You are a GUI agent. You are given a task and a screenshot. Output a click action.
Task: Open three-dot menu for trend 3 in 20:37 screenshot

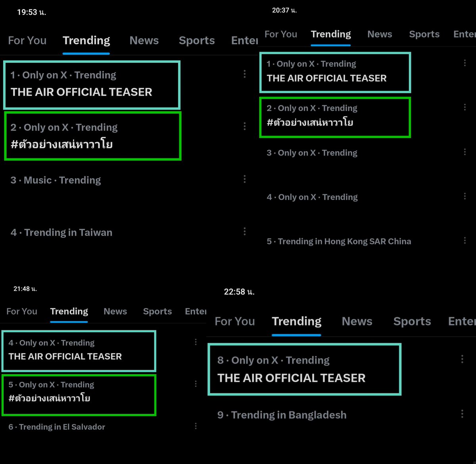[465, 152]
